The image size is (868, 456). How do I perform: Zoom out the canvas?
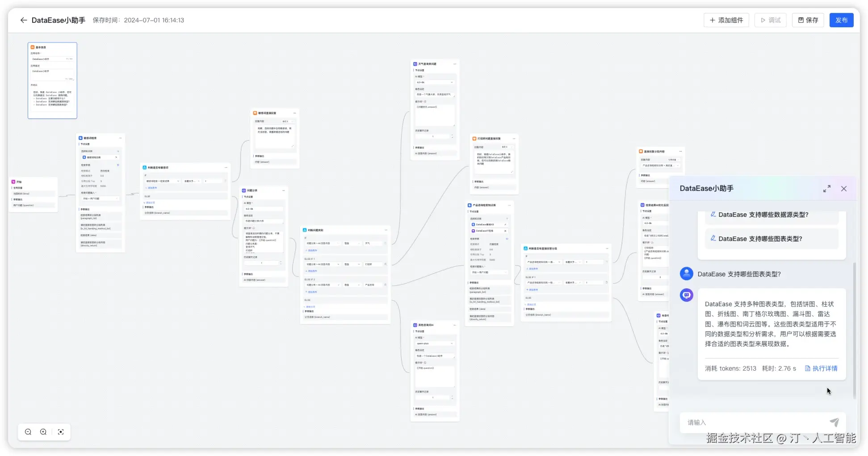pyautogui.click(x=28, y=432)
